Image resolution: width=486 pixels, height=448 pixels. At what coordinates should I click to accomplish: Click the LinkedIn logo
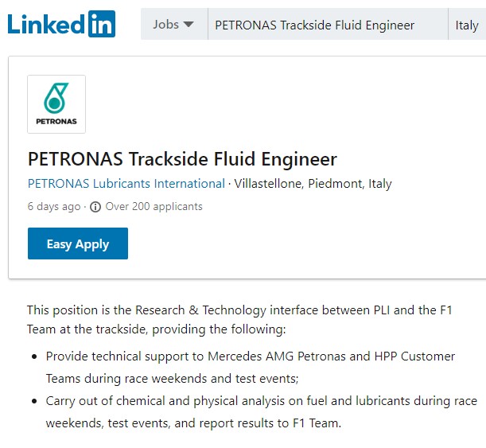[61, 24]
